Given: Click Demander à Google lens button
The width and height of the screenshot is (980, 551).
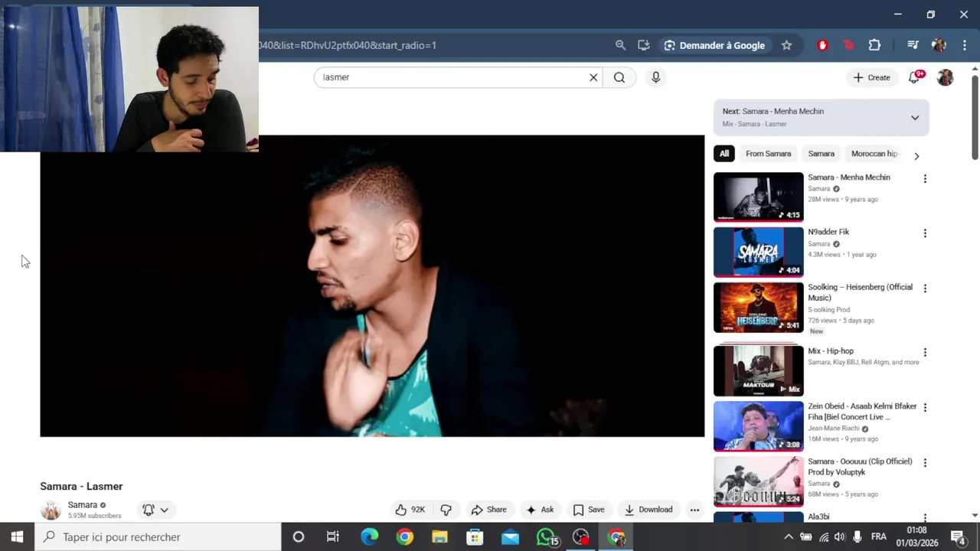Looking at the screenshot, I should click(714, 45).
